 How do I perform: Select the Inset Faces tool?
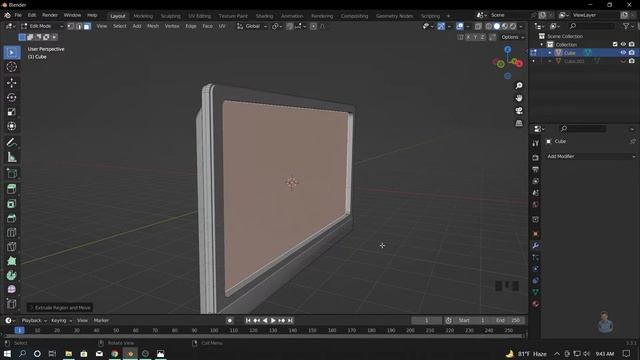[11, 203]
